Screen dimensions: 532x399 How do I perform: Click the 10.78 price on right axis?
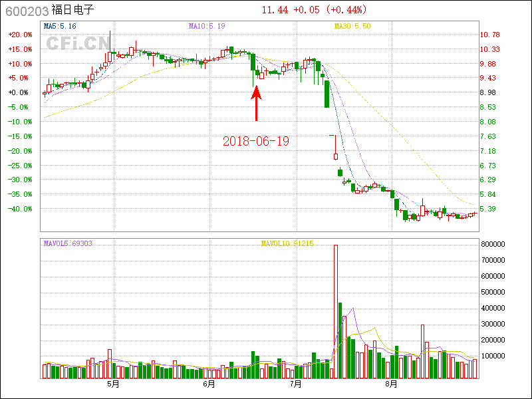click(489, 35)
